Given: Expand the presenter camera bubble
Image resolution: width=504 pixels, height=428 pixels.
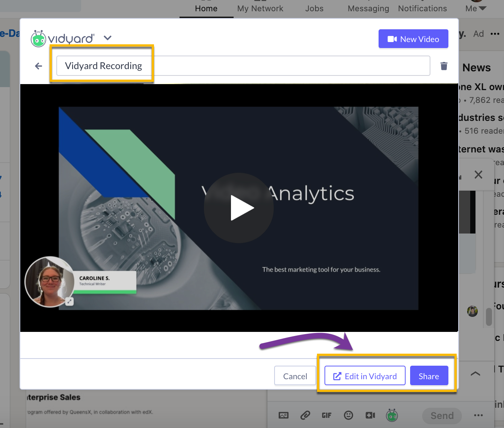Looking at the screenshot, I should click(69, 301).
